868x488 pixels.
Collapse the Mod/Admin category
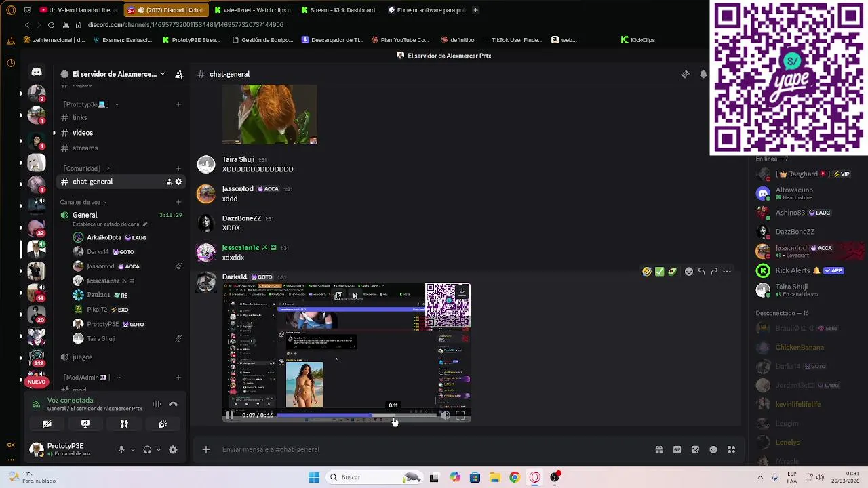pos(92,378)
